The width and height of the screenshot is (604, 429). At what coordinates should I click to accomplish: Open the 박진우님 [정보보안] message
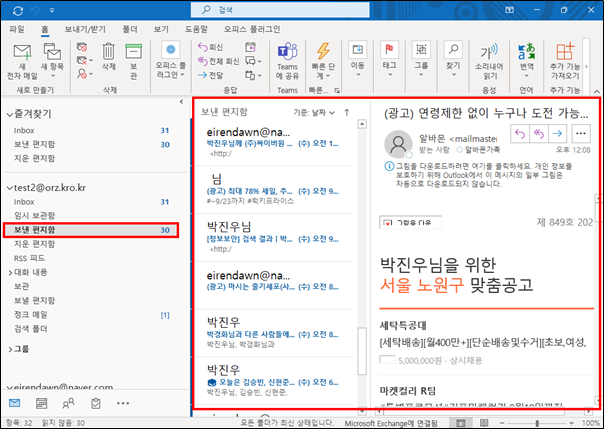click(273, 237)
